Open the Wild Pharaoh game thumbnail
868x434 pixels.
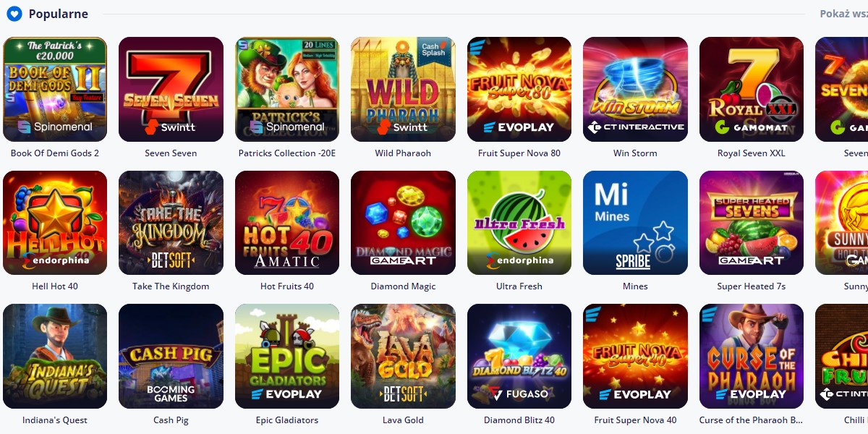(403, 89)
